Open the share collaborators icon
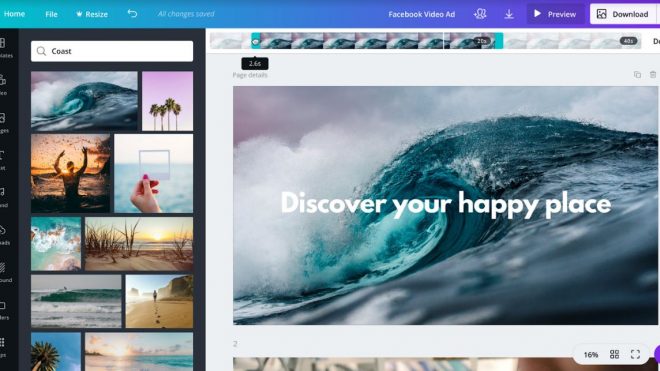The image size is (660, 371). pos(479,14)
